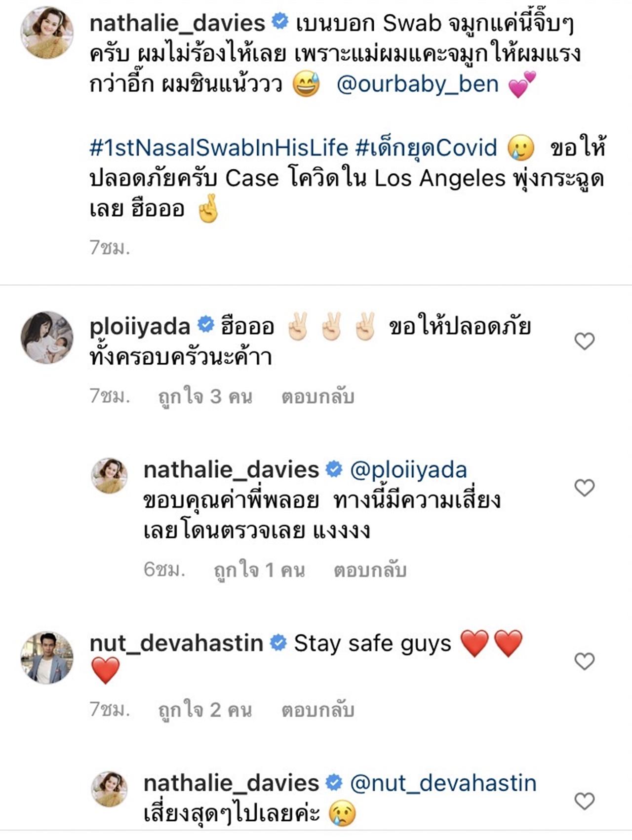Open the @nut_devahastin mention in reply
Viewport: 632px width, 840px height.
coord(443,783)
